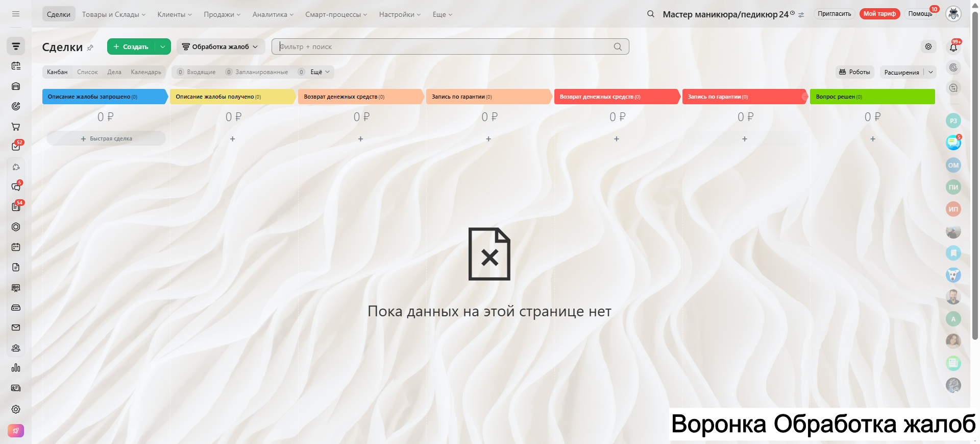
Task: Expand the Аналитика menu
Action: tap(273, 14)
